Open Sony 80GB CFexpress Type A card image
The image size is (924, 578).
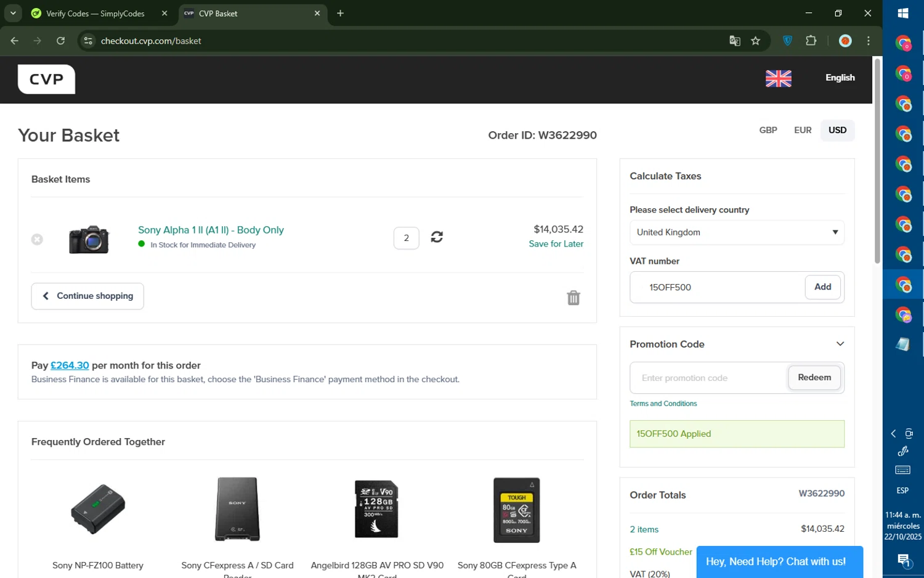coord(517,510)
